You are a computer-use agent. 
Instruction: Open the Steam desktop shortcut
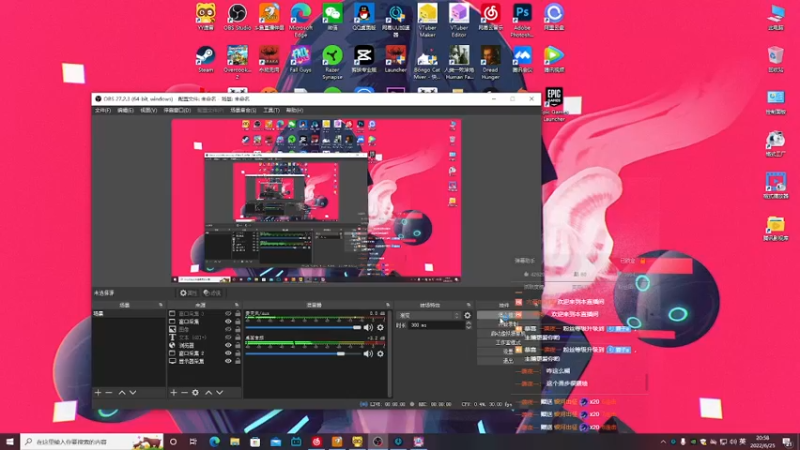coord(206,59)
